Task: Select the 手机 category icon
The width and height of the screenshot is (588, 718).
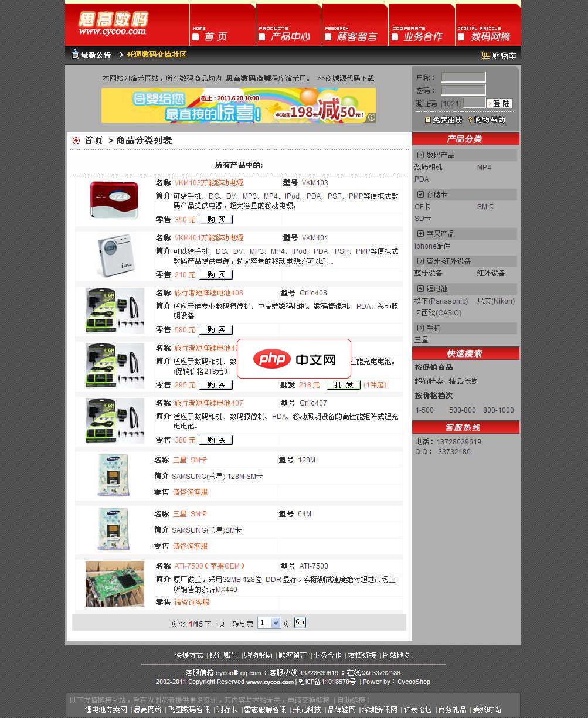Action: click(420, 328)
